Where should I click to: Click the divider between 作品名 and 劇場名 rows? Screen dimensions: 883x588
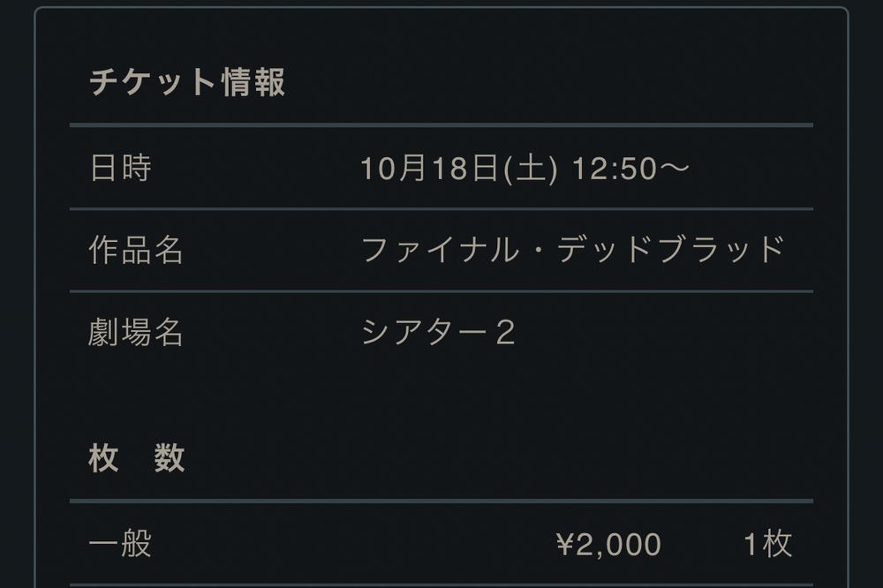[441, 291]
